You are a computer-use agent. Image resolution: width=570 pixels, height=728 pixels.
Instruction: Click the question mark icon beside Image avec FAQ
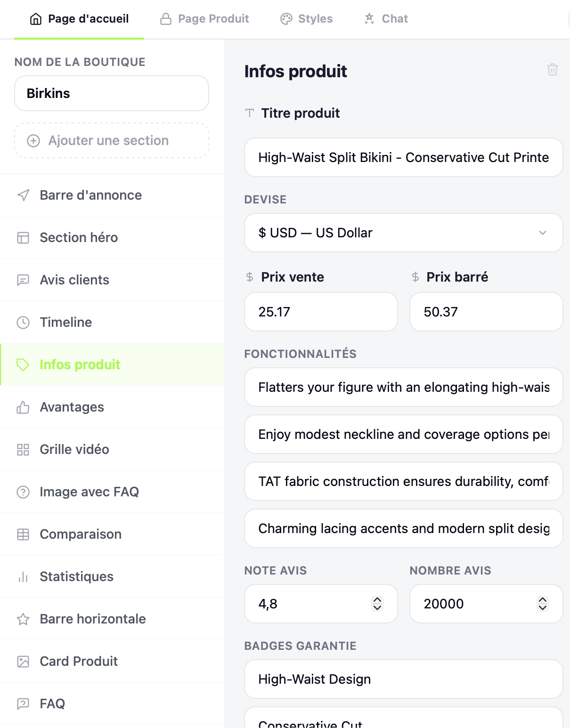[x=23, y=492]
